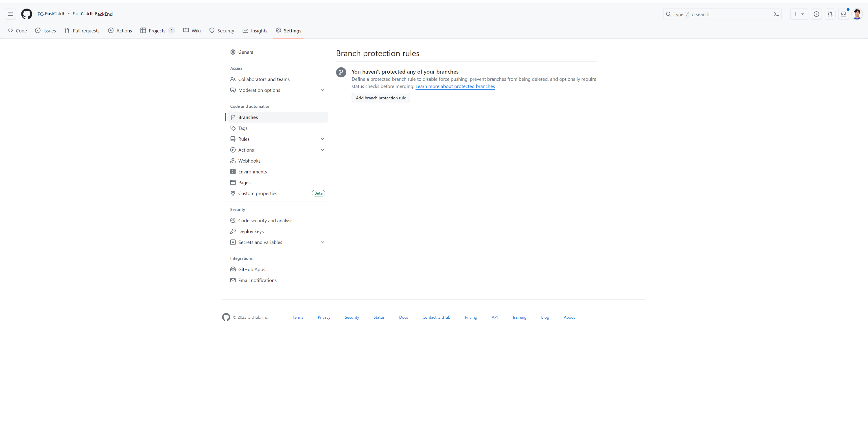The image size is (868, 421).
Task: Open Webhooks settings page
Action: coord(249,161)
